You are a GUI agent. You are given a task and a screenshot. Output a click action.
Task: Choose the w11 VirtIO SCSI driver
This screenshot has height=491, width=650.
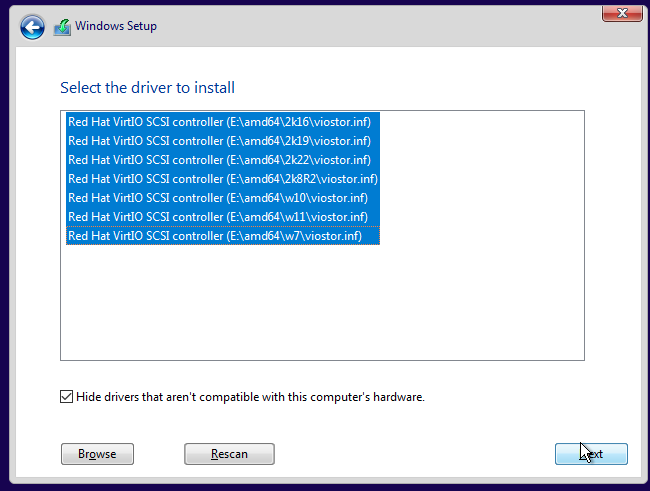pyautogui.click(x=217, y=217)
